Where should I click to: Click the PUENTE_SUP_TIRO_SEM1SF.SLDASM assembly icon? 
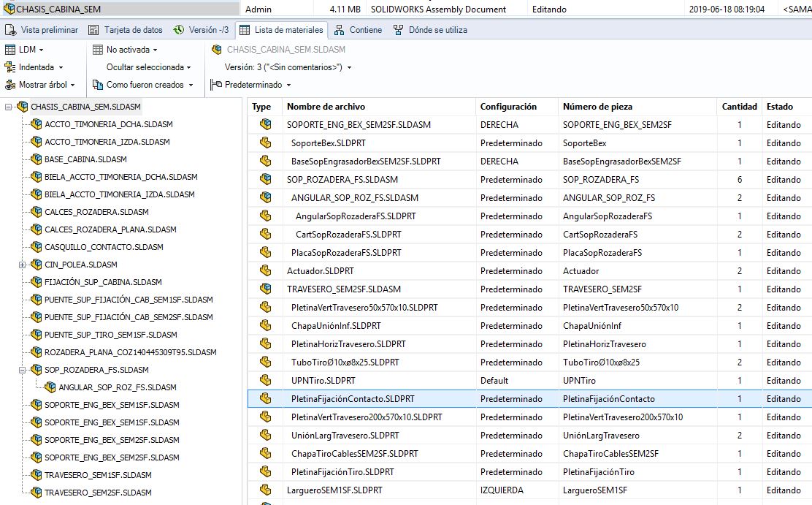point(37,335)
